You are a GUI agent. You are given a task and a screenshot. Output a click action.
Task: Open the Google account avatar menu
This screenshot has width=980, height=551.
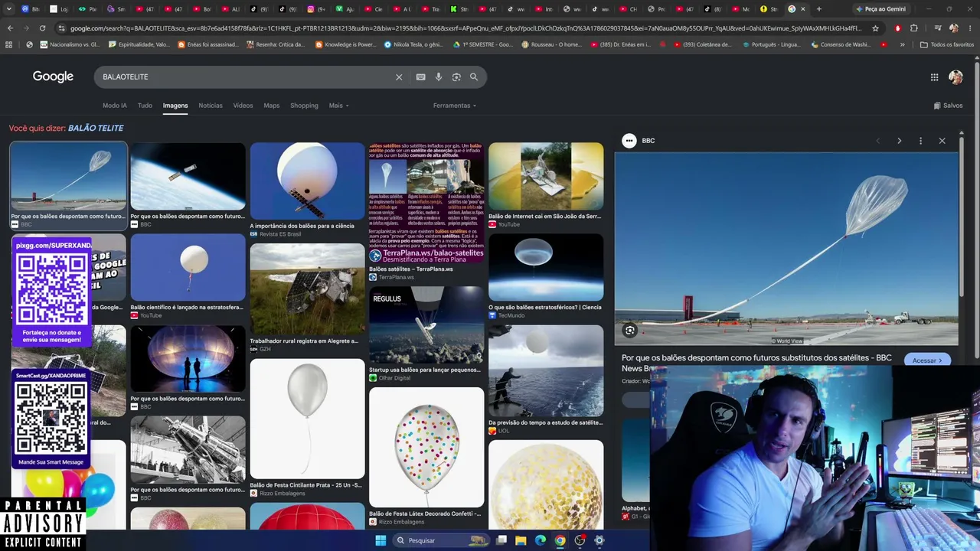(955, 77)
